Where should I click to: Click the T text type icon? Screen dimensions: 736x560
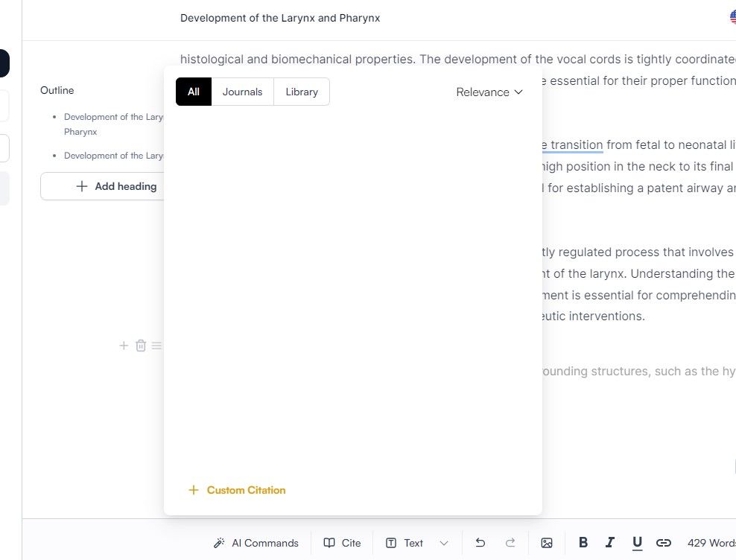pos(391,543)
